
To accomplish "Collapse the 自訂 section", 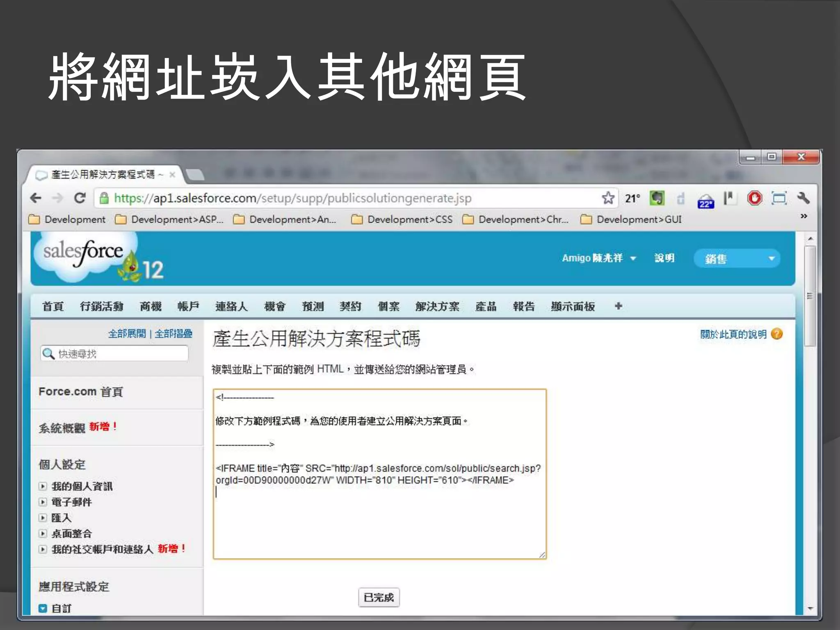I will (x=43, y=608).
